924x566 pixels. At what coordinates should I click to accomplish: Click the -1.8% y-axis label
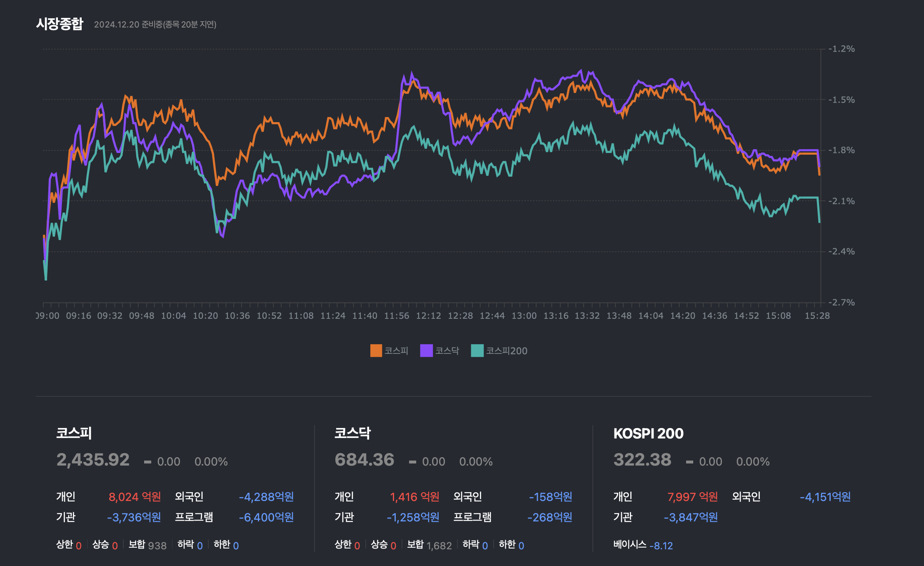pos(842,150)
